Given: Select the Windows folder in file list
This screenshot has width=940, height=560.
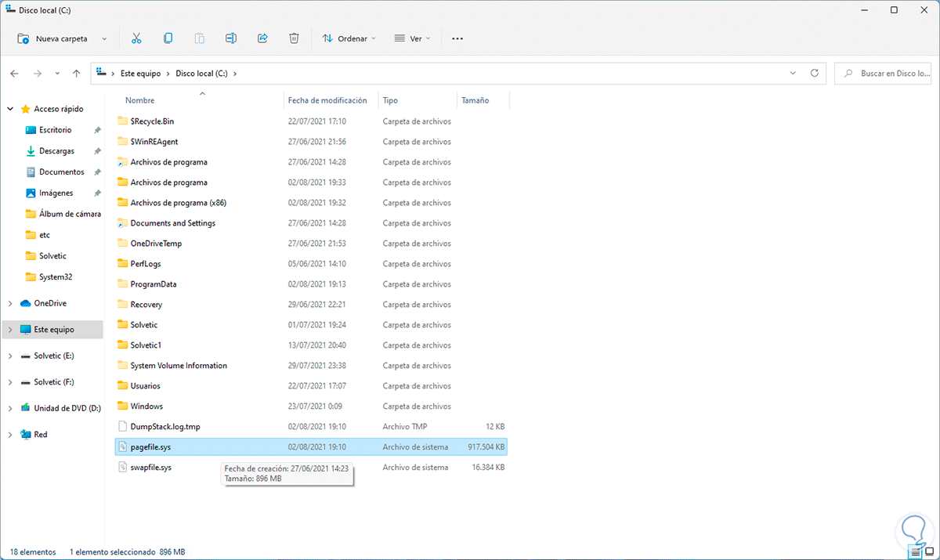Looking at the screenshot, I should [146, 406].
